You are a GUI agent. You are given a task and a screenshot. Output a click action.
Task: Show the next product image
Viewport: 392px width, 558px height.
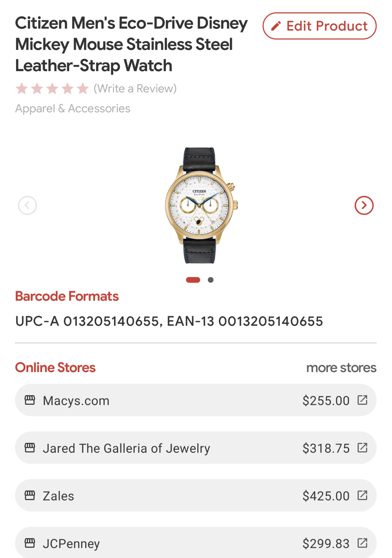(364, 205)
